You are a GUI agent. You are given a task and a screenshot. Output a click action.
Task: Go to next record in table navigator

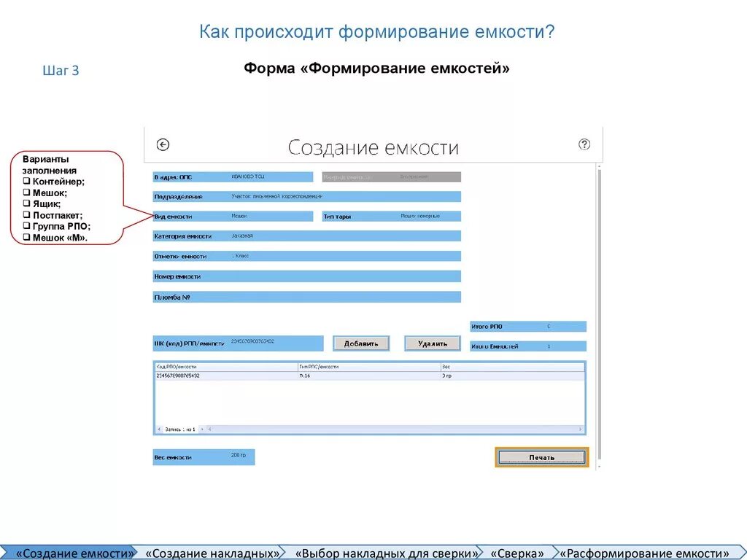pos(201,429)
